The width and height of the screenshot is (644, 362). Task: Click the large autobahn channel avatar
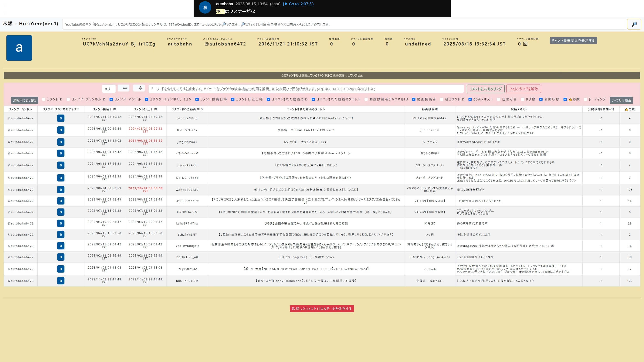[x=19, y=48]
